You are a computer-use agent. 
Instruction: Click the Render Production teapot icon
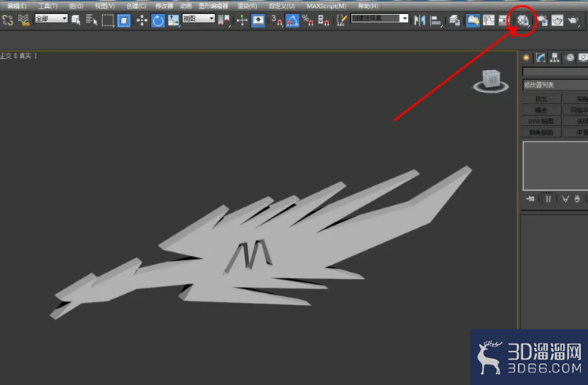click(x=573, y=20)
